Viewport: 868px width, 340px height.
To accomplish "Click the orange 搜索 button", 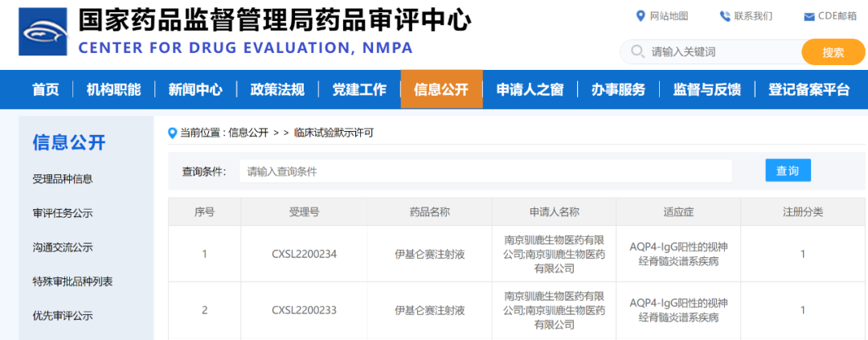I will point(833,52).
